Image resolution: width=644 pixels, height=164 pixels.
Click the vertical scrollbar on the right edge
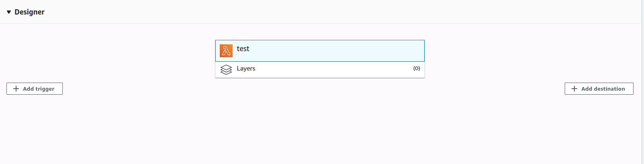(x=642, y=81)
